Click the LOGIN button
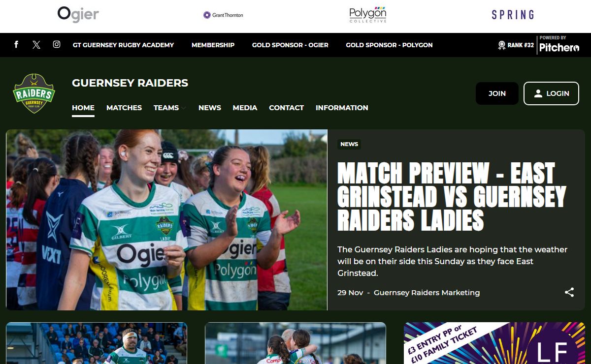This screenshot has width=591, height=364. (x=551, y=93)
